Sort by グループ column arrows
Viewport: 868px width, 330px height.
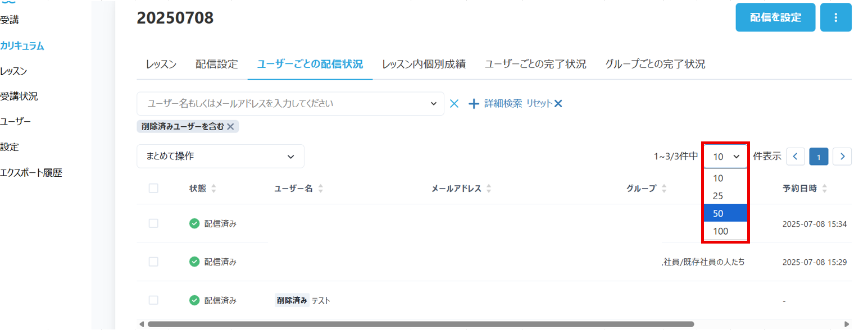(x=664, y=189)
